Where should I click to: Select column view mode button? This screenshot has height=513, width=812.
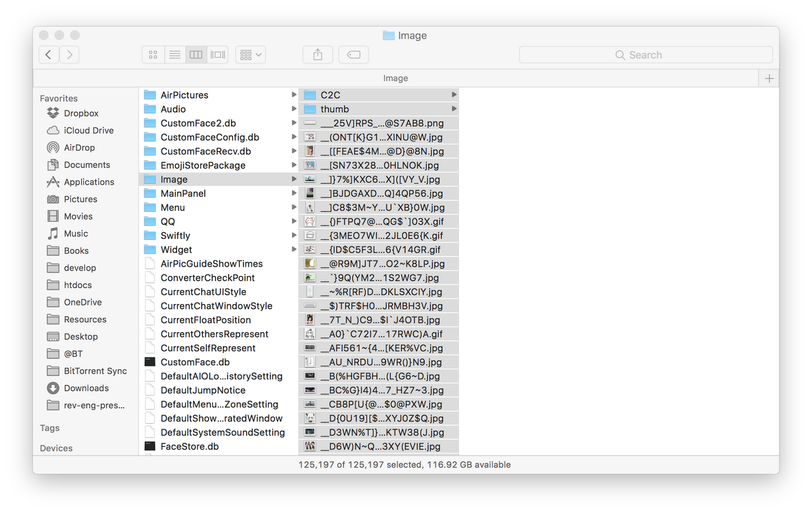coord(196,55)
